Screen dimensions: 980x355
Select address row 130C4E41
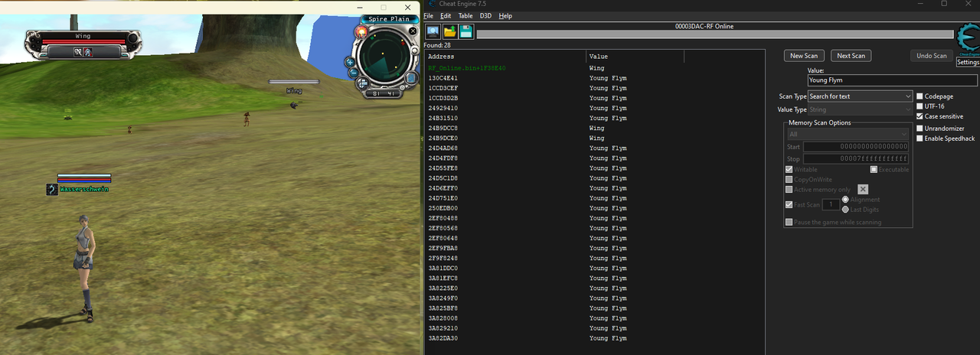pyautogui.click(x=594, y=78)
